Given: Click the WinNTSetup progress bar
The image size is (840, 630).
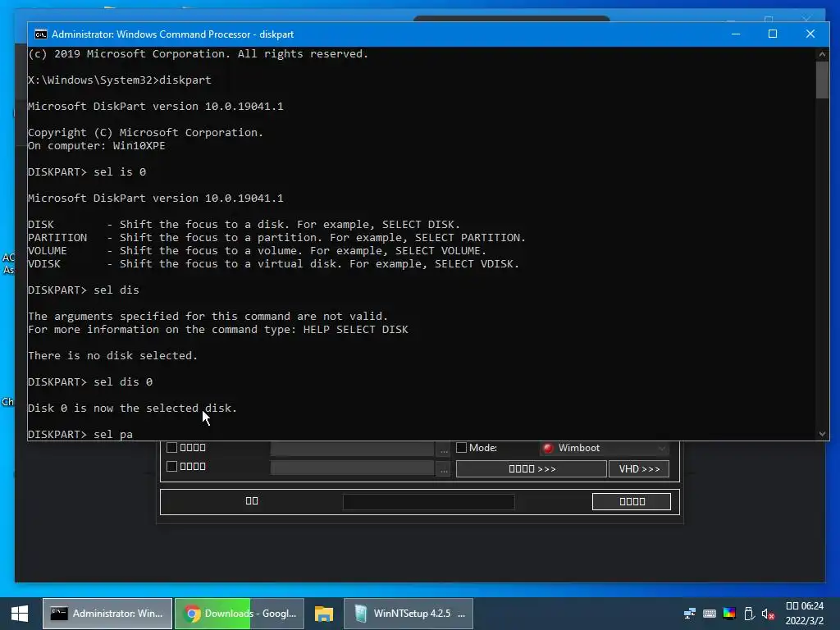Looking at the screenshot, I should tap(428, 502).
